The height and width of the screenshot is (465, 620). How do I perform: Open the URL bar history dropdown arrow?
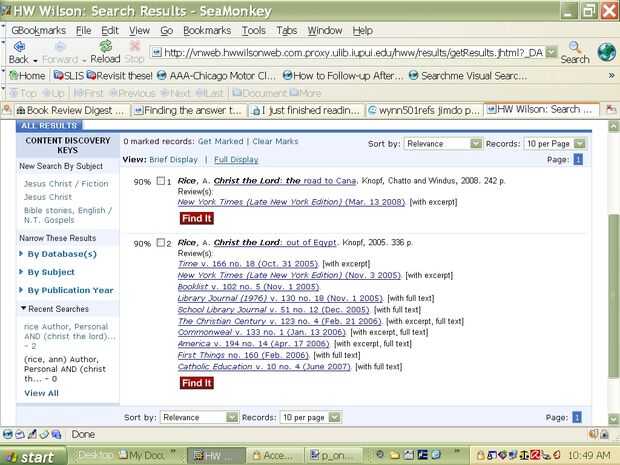[x=551, y=52]
